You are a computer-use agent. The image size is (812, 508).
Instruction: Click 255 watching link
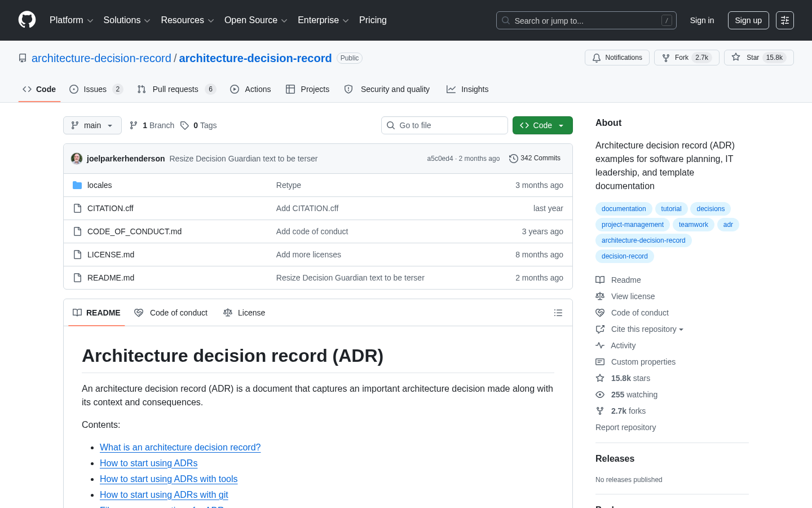pyautogui.click(x=626, y=395)
